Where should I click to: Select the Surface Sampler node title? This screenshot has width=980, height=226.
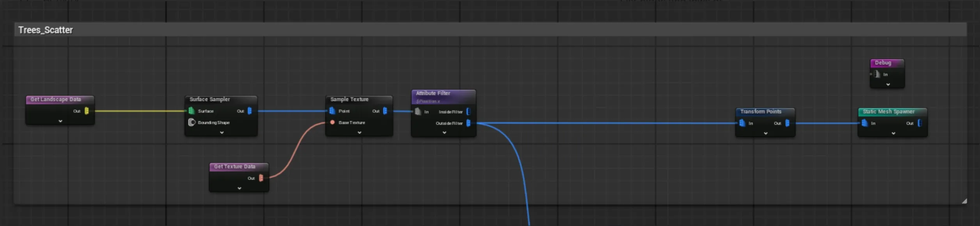pos(209,99)
